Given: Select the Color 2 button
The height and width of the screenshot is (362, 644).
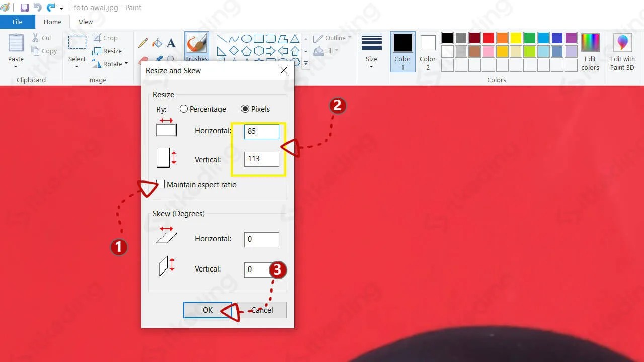Looking at the screenshot, I should [428, 52].
